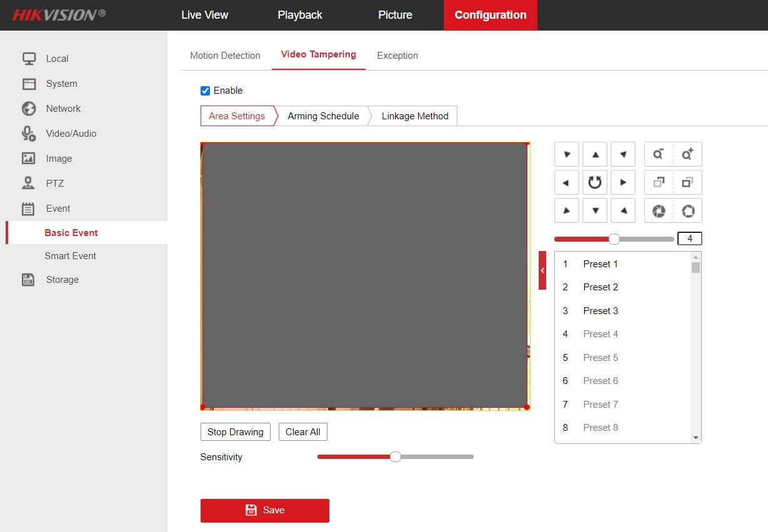Pan camera up with the up arrow
Image resolution: width=768 pixels, height=532 pixels.
(x=595, y=154)
